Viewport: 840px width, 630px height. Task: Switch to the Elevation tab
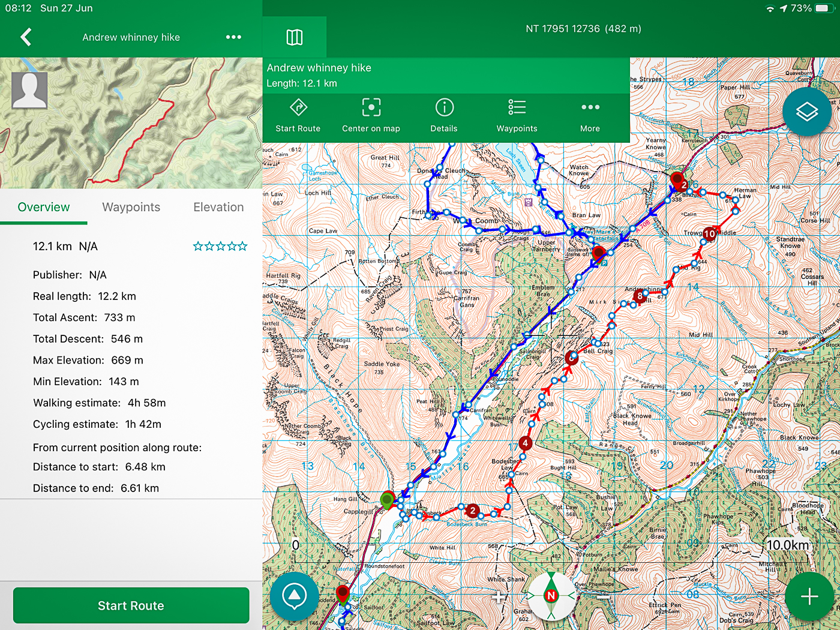[218, 207]
